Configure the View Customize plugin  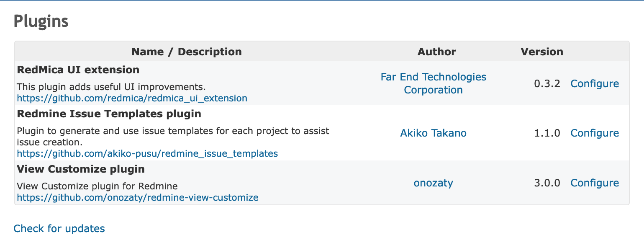pyautogui.click(x=595, y=183)
